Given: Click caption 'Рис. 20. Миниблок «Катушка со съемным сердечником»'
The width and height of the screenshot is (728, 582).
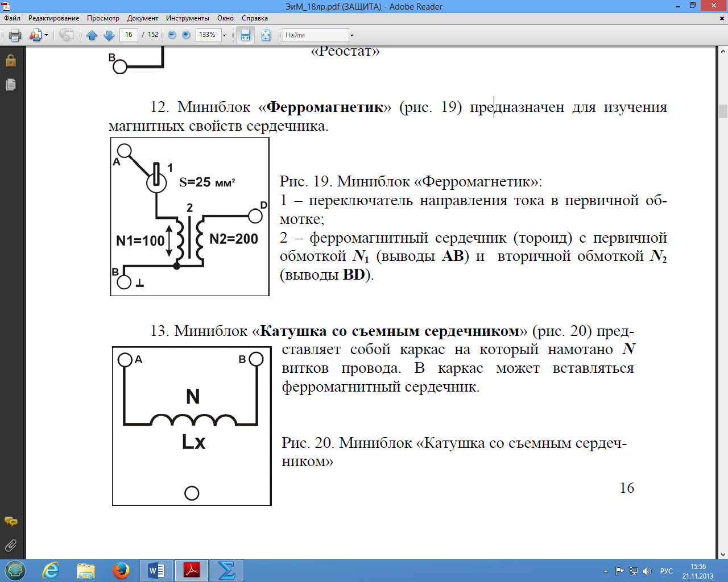Looking at the screenshot, I should (454, 452).
